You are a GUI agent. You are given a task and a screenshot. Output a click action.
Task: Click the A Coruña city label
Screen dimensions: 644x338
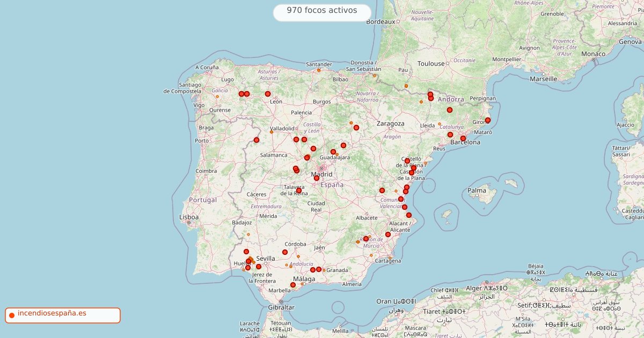click(x=207, y=68)
